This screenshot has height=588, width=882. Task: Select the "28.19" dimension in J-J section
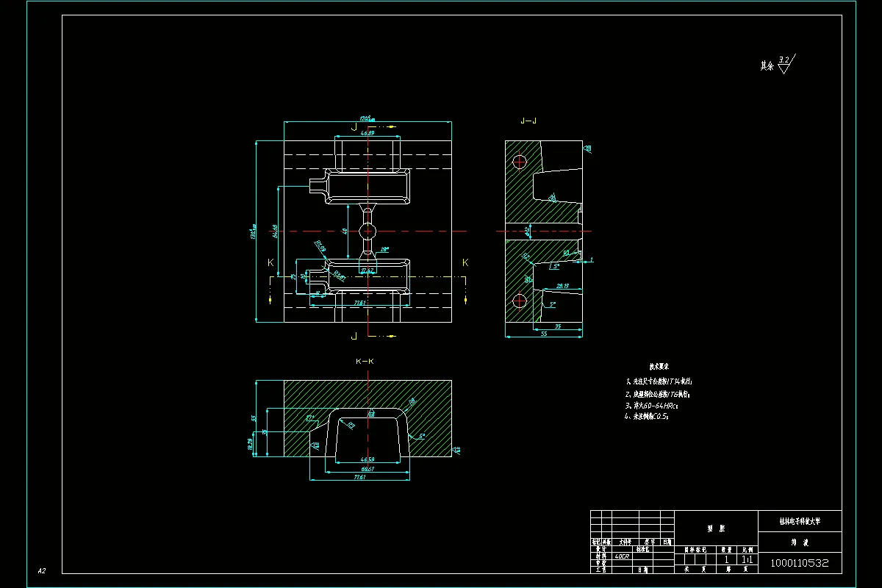pyautogui.click(x=562, y=286)
